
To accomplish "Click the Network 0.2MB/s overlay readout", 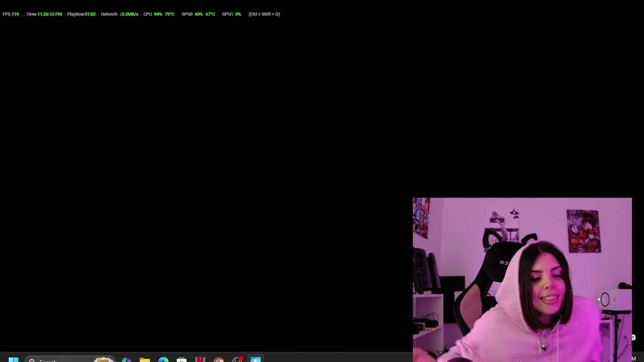I will click(x=119, y=14).
